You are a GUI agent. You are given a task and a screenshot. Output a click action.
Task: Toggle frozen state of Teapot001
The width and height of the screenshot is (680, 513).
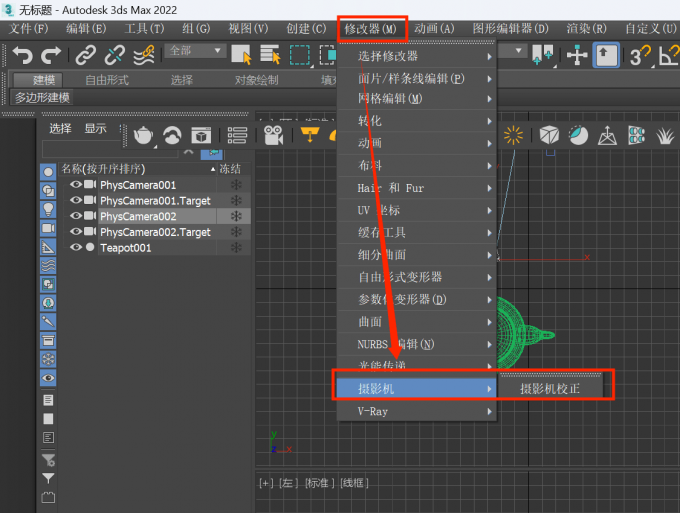point(236,248)
